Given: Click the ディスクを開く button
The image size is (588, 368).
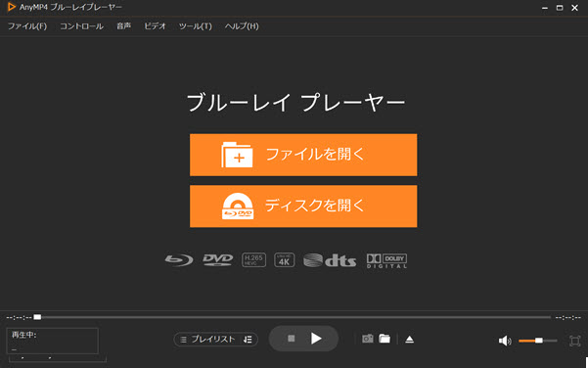Looking at the screenshot, I should click(x=303, y=207).
